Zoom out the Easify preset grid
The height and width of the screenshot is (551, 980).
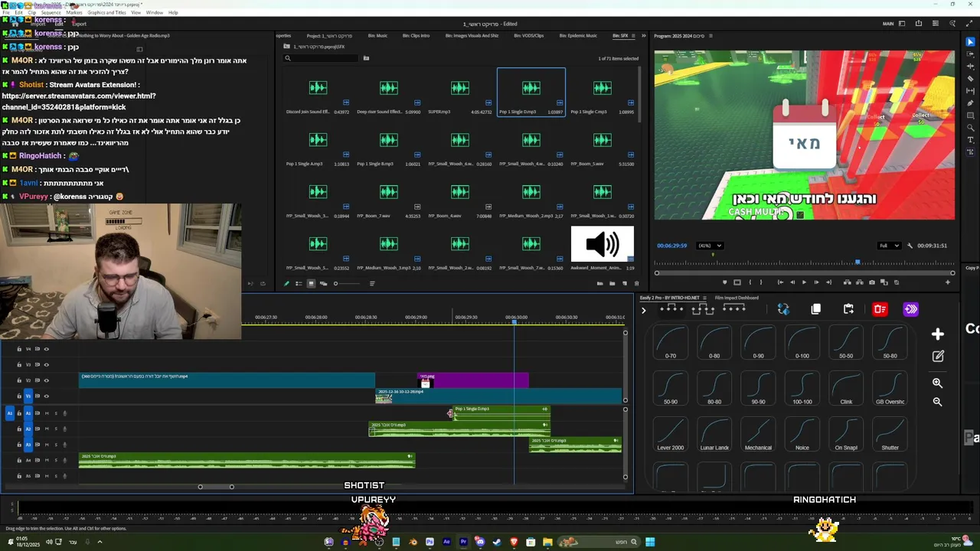tap(937, 402)
